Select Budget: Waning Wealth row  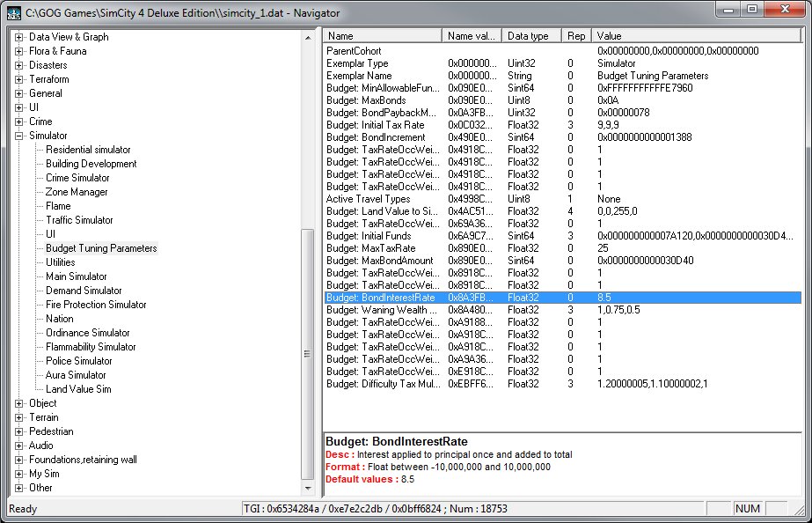[562, 310]
